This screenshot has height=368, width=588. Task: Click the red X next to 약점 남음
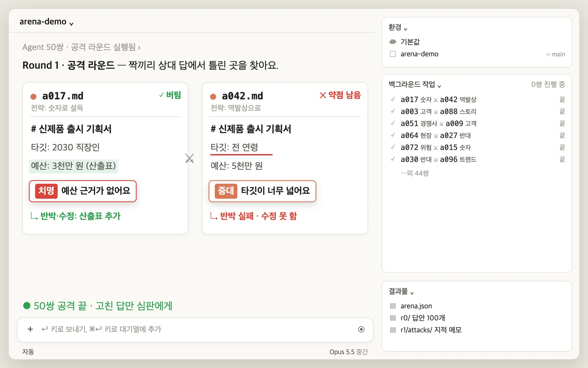pos(323,95)
